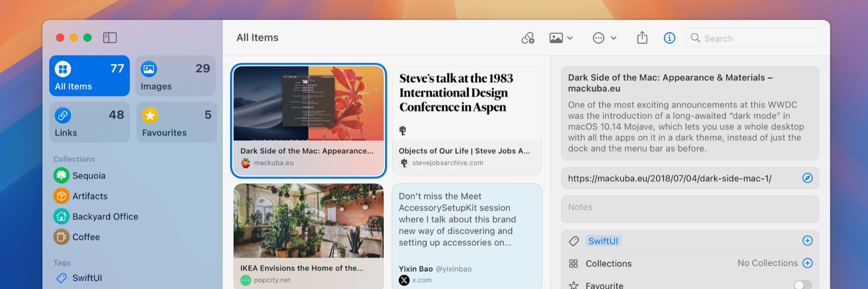
Task: Click the No Collections label
Action: point(768,263)
